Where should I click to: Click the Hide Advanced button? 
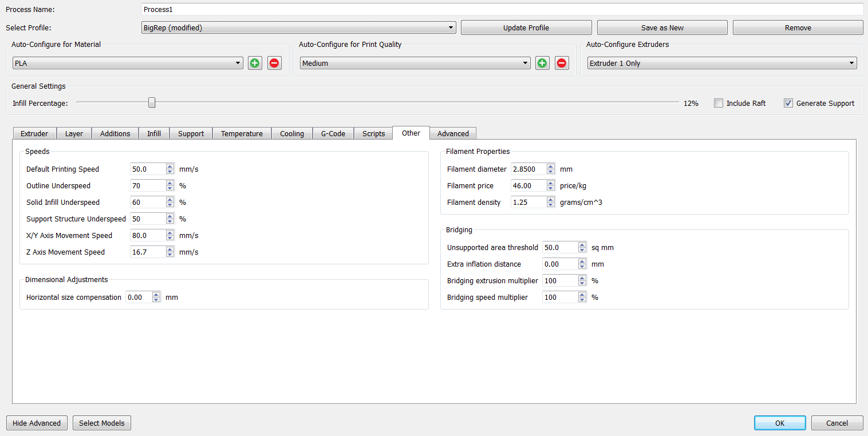(x=37, y=423)
